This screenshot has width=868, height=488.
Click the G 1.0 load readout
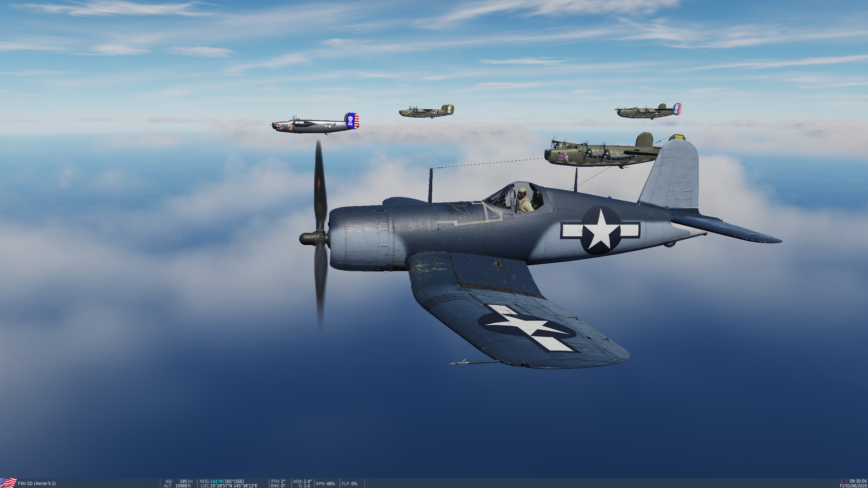(x=304, y=486)
